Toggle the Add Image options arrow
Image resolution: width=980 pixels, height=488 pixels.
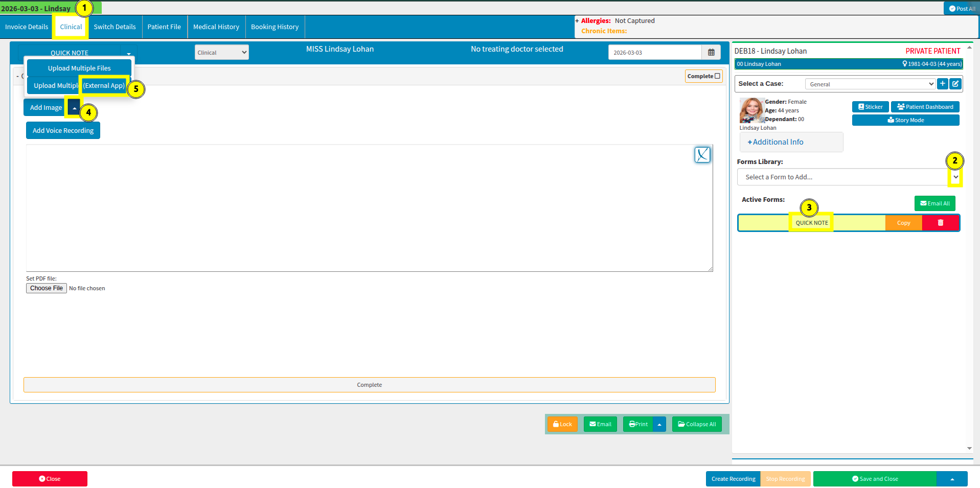point(74,108)
